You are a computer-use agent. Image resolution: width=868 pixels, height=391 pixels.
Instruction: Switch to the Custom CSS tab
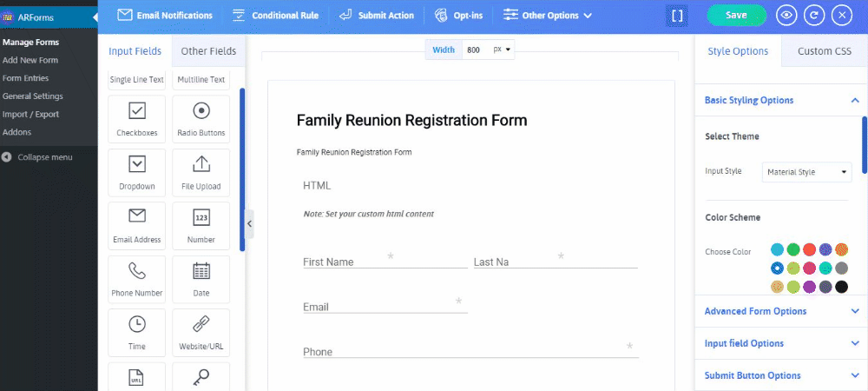(x=825, y=51)
